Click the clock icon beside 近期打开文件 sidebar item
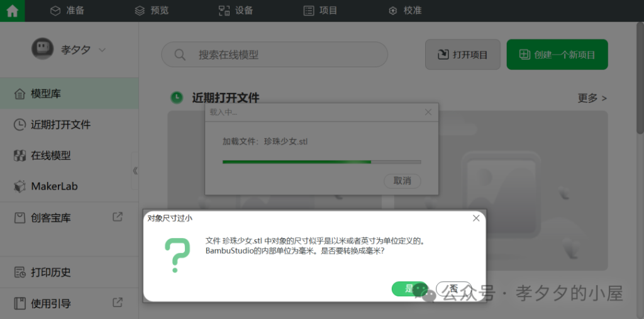The height and width of the screenshot is (319, 644). (19, 124)
